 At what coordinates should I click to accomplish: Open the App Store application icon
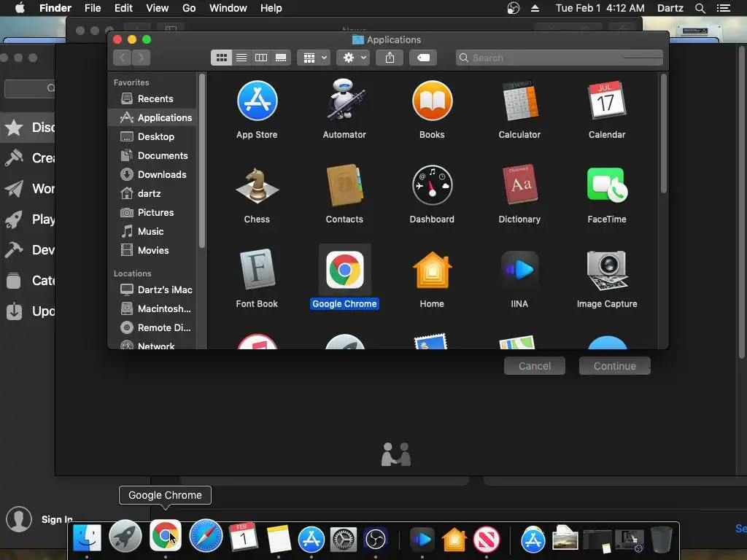[x=258, y=101]
